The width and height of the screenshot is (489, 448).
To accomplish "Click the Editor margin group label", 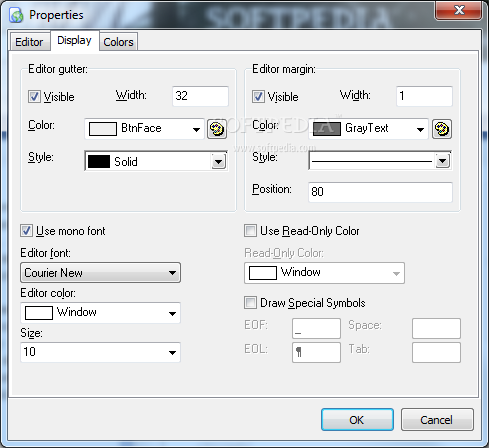I will [x=284, y=69].
